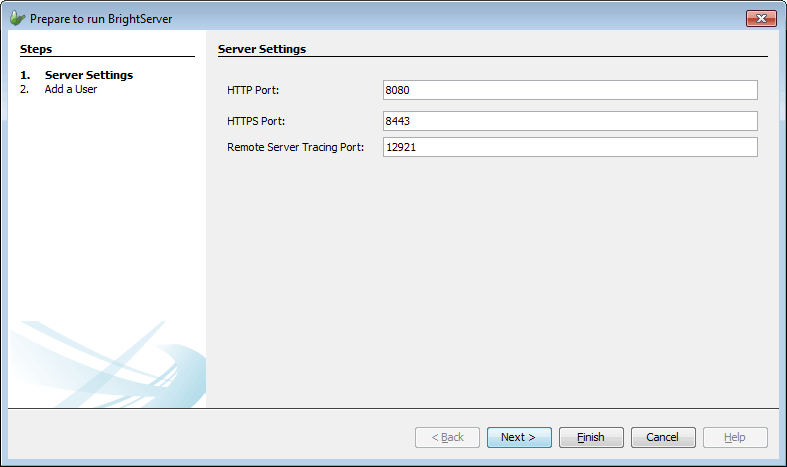Click the disabled Back button
This screenshot has height=467, width=787.
tap(447, 437)
